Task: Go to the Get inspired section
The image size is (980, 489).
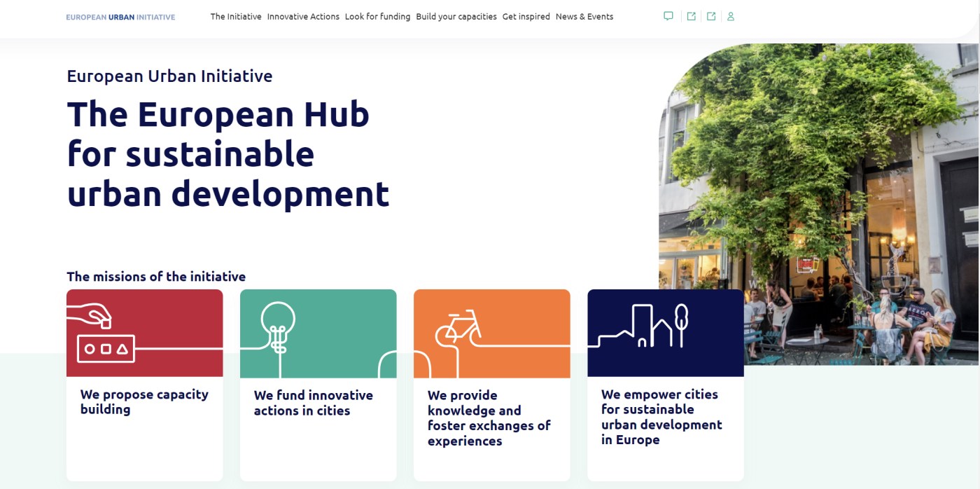Action: click(x=526, y=17)
